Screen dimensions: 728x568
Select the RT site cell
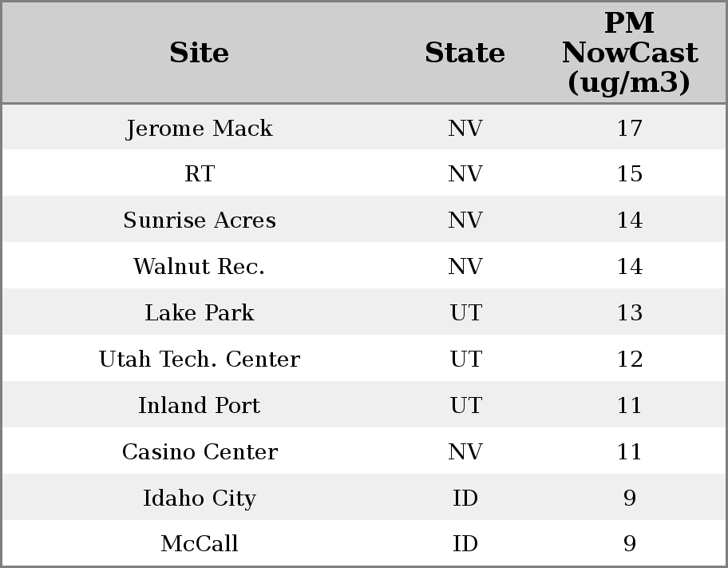199,174
